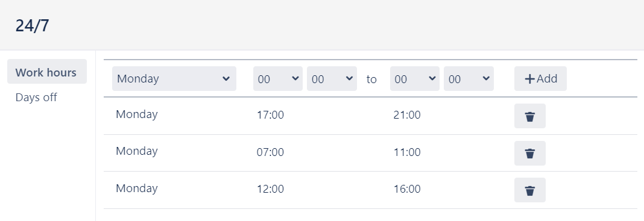This screenshot has width=644, height=221.
Task: Click the plus Add button
Action: [540, 79]
